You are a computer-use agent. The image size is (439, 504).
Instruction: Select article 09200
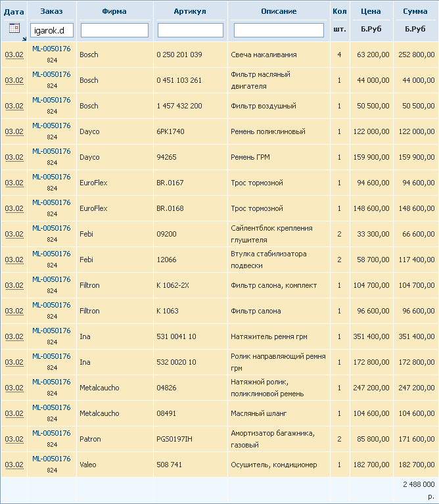[x=166, y=234]
